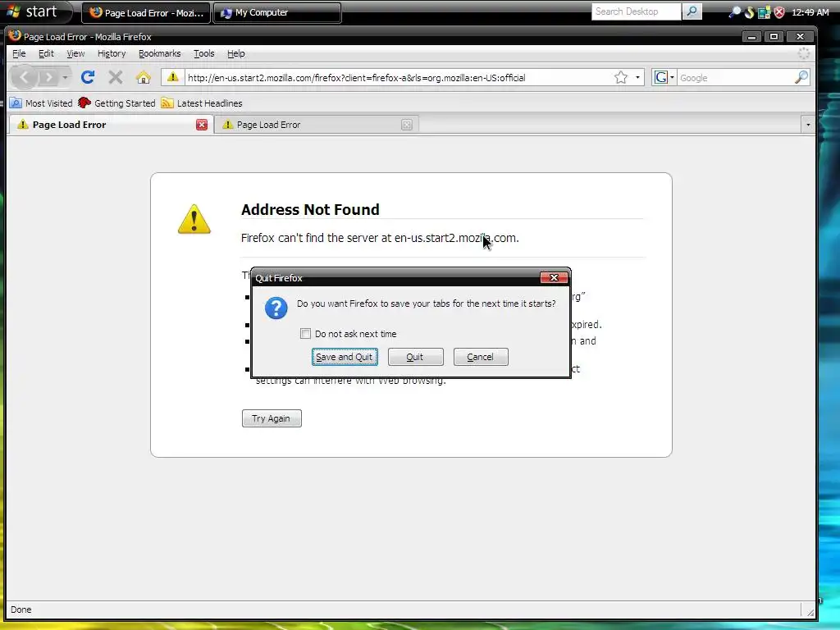840x630 pixels.
Task: Click the Quit button
Action: (x=415, y=357)
